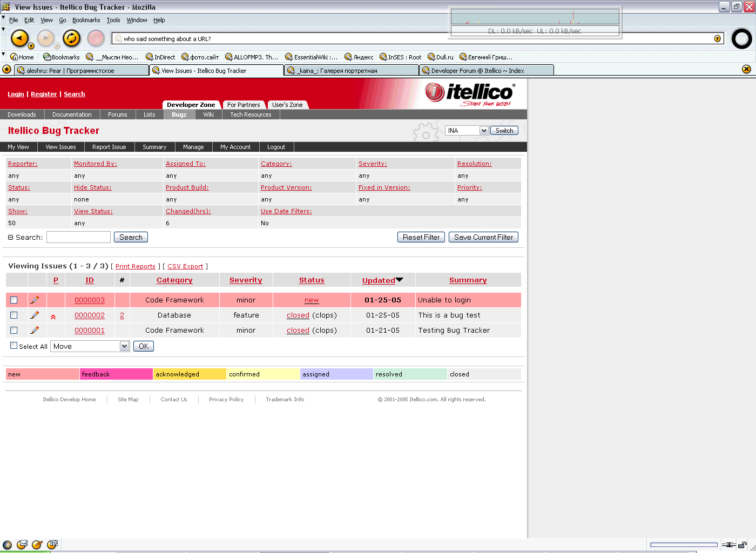Click the Mozilla throbber icon
The image size is (756, 553).
coord(741,38)
